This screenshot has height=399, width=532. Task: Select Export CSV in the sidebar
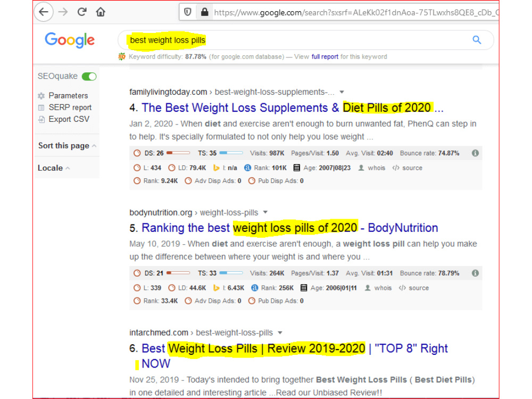[69, 119]
